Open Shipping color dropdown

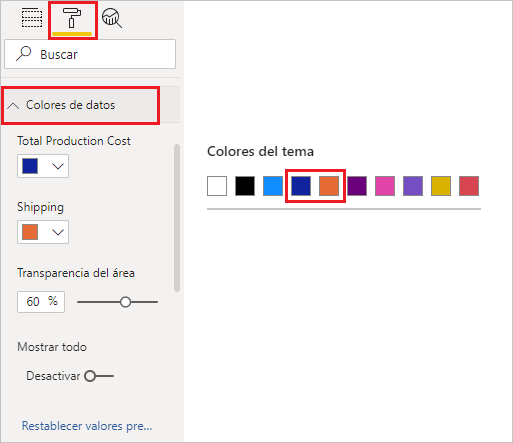[43, 232]
